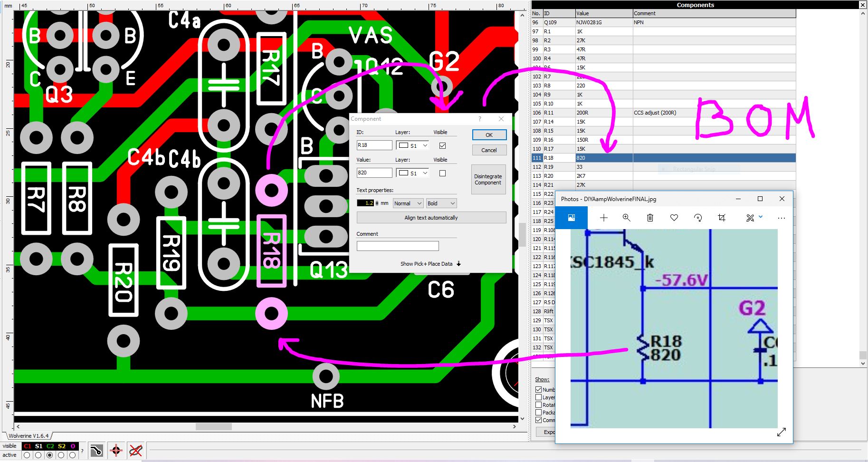Click the Components list vertical scrollbar thumb
This screenshot has width=868, height=462.
point(863,355)
